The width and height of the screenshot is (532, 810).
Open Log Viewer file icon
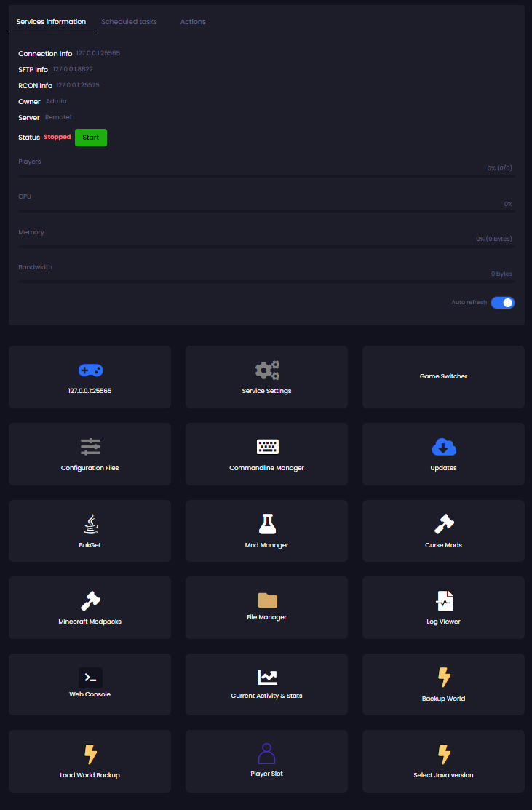(x=443, y=601)
